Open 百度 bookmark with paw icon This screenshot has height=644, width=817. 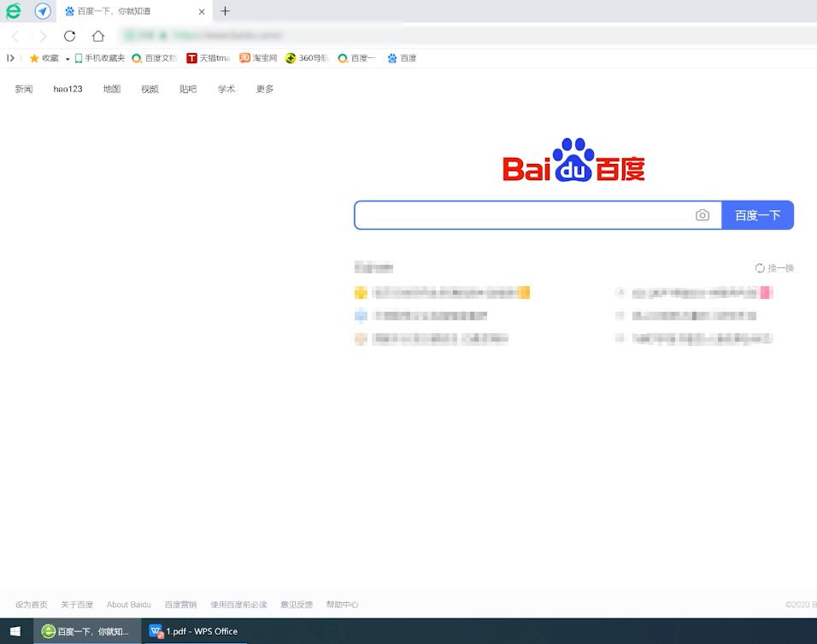click(x=402, y=58)
